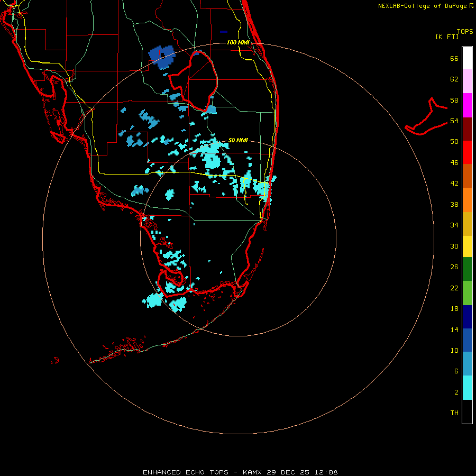Click the '[K FT]' units label
Viewport: 476px width, 476px height.
[x=447, y=36]
